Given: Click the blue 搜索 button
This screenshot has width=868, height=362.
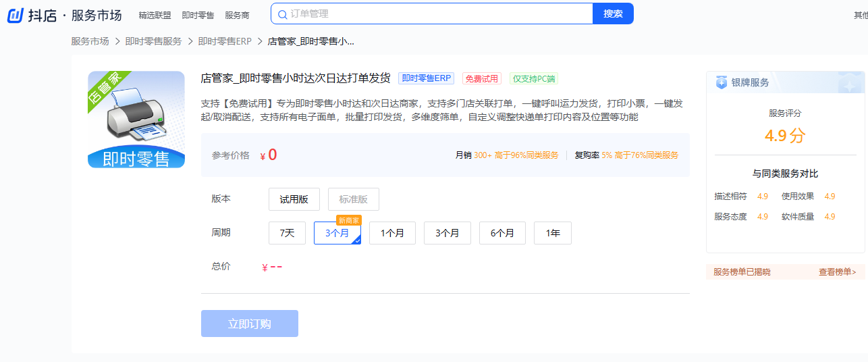Looking at the screenshot, I should pos(613,14).
